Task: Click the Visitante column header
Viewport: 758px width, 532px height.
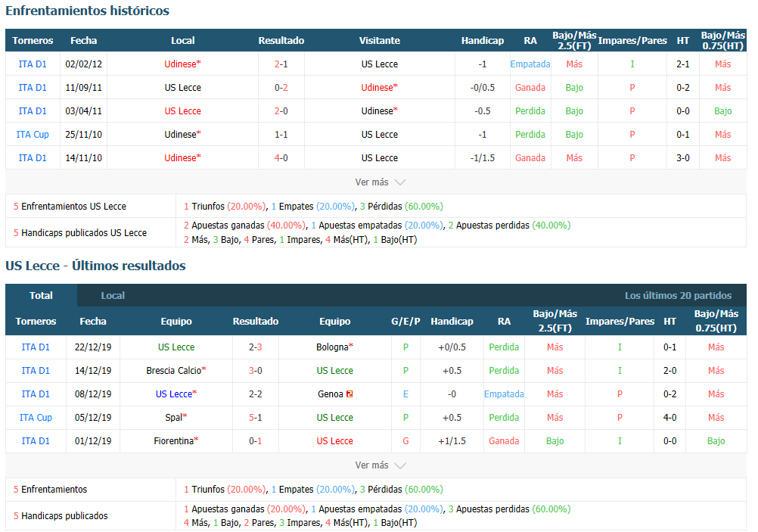Action: 380,41
